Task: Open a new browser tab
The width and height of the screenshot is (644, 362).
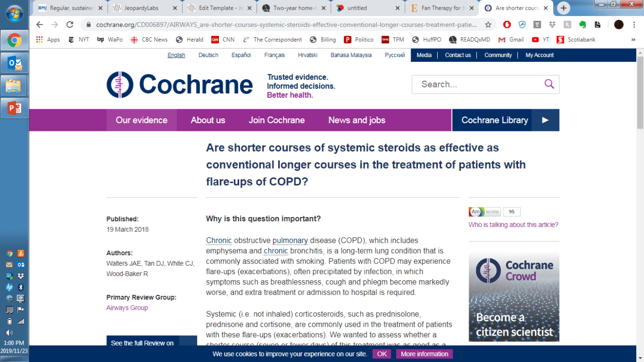Action: point(563,8)
